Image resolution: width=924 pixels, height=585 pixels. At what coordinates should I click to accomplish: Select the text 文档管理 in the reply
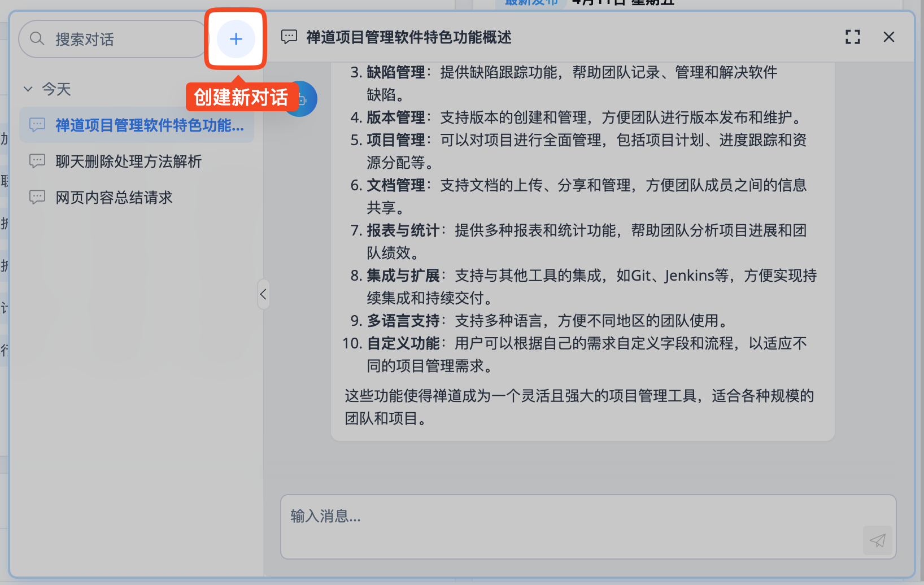tap(396, 185)
